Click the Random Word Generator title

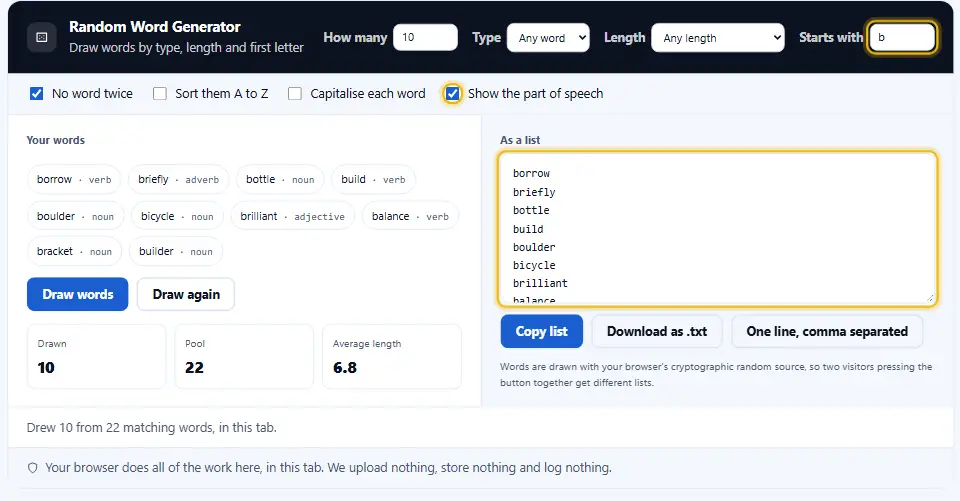[x=154, y=27]
